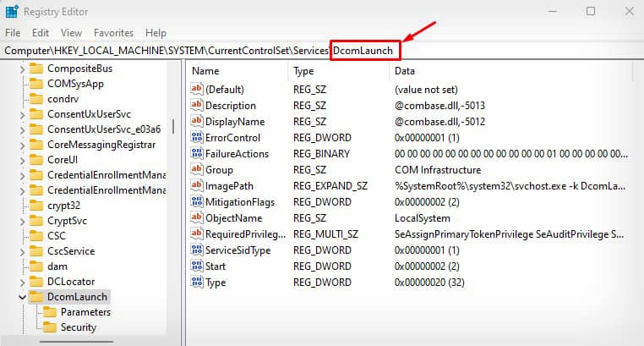Viewport: 644px width, 346px height.
Task: Click the crypt32 folder icon
Action: point(36,205)
